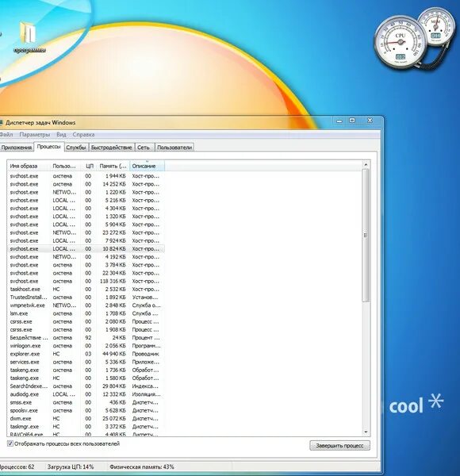Click the Завершить процесс button
This screenshot has width=460, height=476.
pyautogui.click(x=339, y=445)
